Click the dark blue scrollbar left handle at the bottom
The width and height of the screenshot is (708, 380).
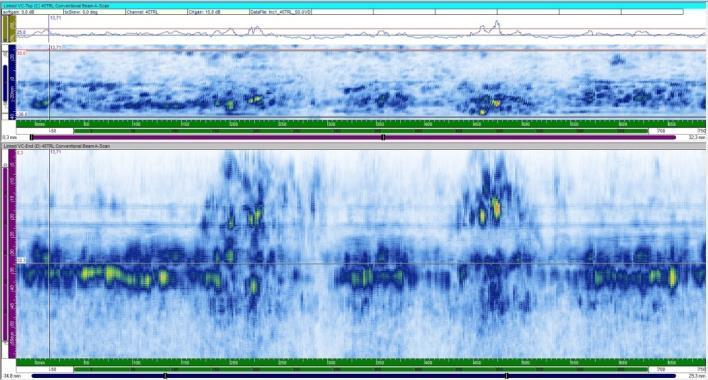pos(165,375)
